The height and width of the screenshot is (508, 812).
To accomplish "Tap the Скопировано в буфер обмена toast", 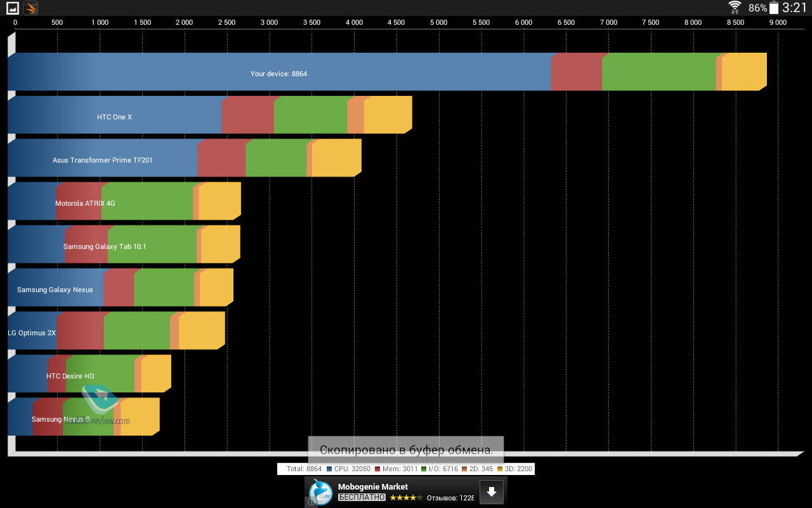I will 406,450.
